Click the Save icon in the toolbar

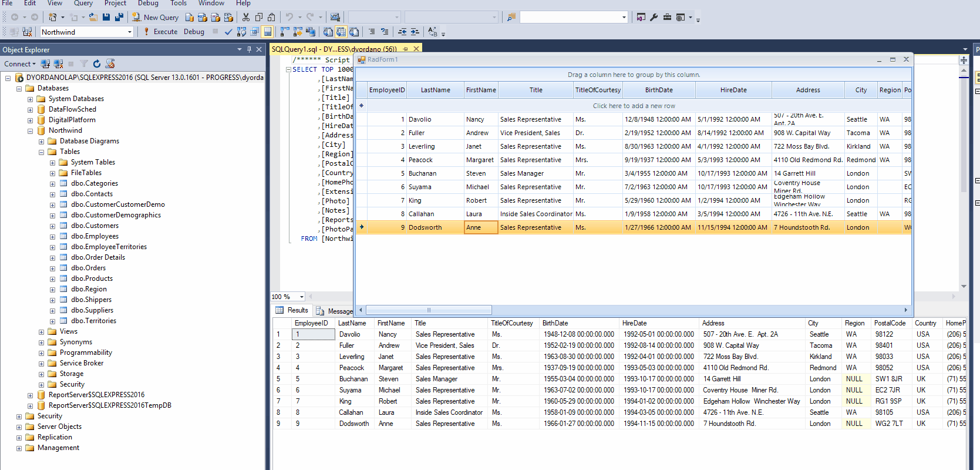[106, 17]
